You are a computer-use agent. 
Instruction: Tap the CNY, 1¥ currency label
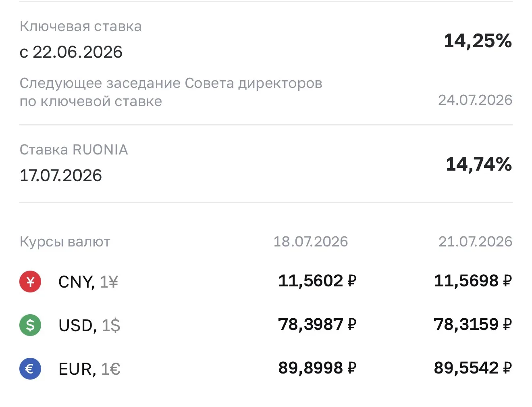click(x=88, y=282)
